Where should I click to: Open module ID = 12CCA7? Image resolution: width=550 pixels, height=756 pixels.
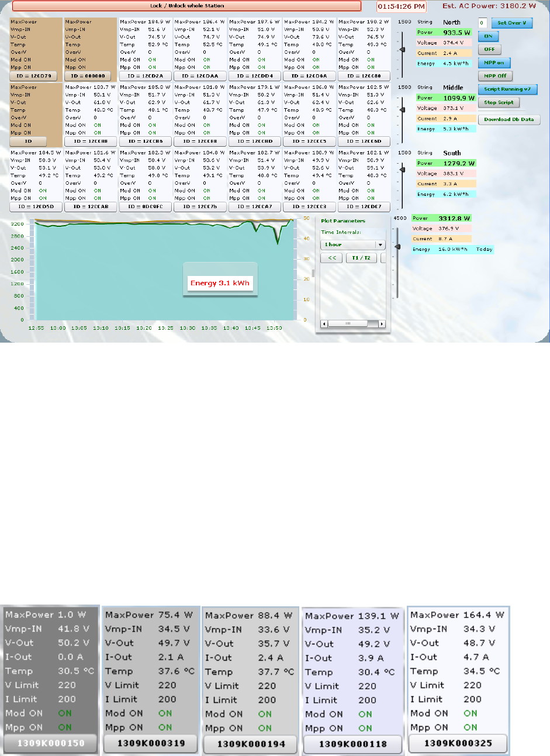[254, 206]
